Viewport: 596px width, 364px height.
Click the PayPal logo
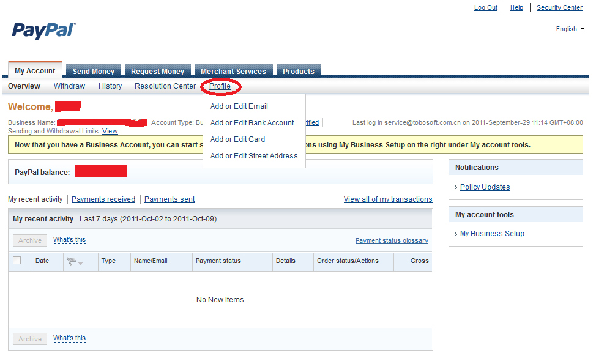44,31
